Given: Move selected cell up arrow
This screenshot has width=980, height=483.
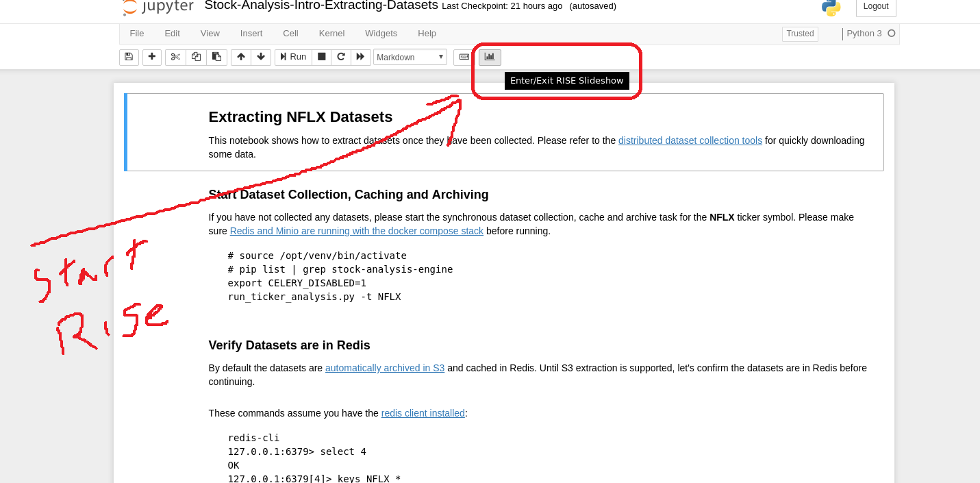Looking at the screenshot, I should [x=241, y=57].
